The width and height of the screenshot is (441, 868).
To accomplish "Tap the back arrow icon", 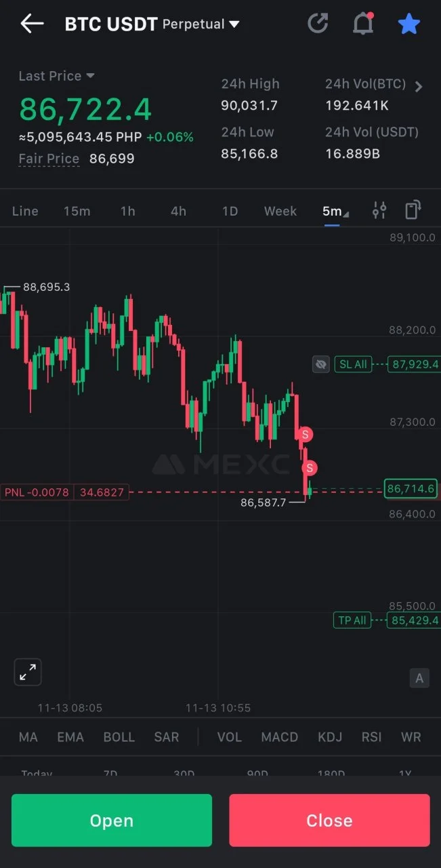I will (32, 24).
